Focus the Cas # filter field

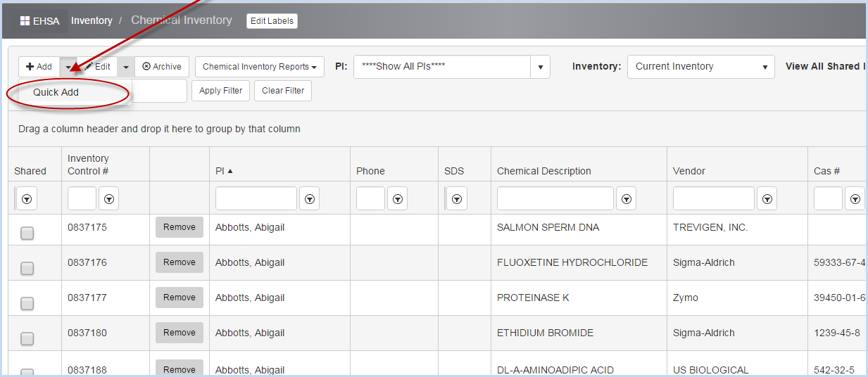[x=828, y=198]
